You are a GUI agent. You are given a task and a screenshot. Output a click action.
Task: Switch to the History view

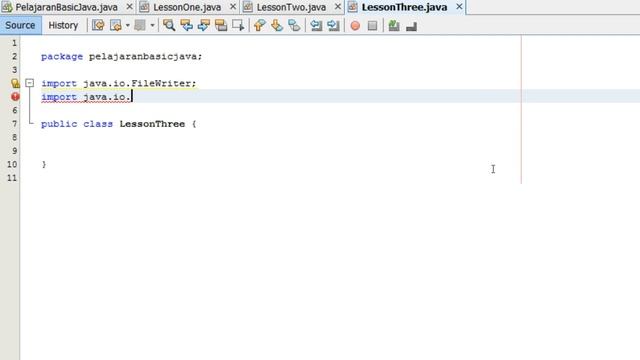pyautogui.click(x=63, y=25)
